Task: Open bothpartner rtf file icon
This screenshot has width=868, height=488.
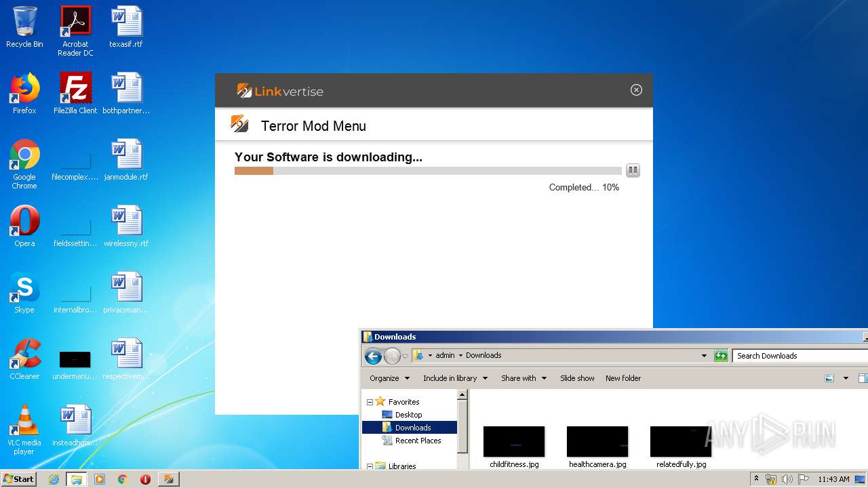Action: [126, 94]
